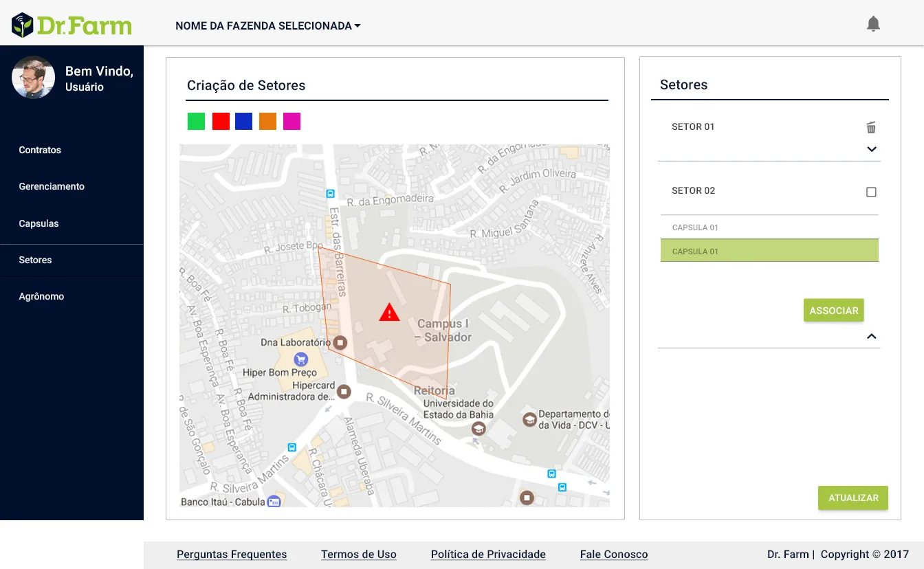
Task: Collapse SETOR 02 with the up chevron
Action: 871,337
